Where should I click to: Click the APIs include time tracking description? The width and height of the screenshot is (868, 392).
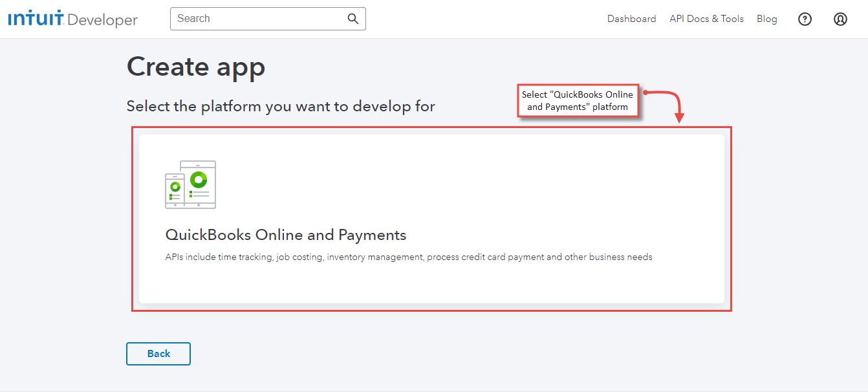coord(409,257)
